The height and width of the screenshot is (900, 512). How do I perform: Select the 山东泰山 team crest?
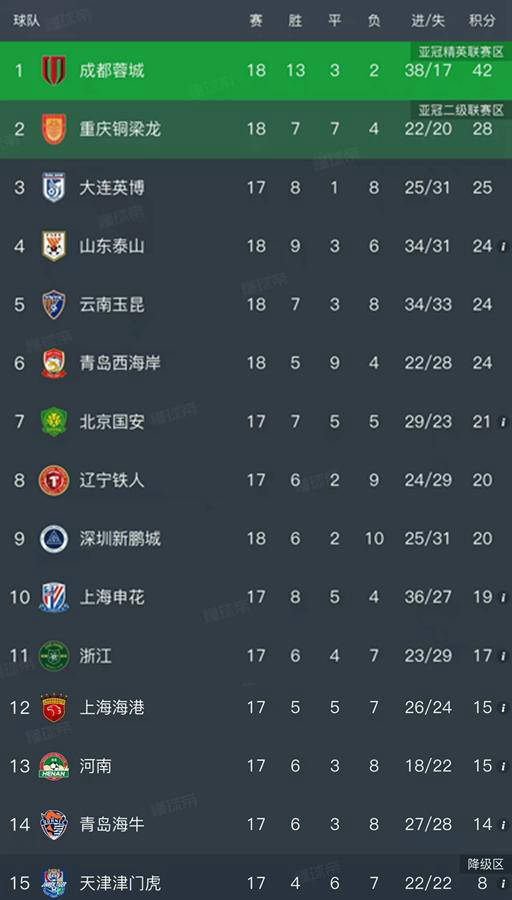54,246
